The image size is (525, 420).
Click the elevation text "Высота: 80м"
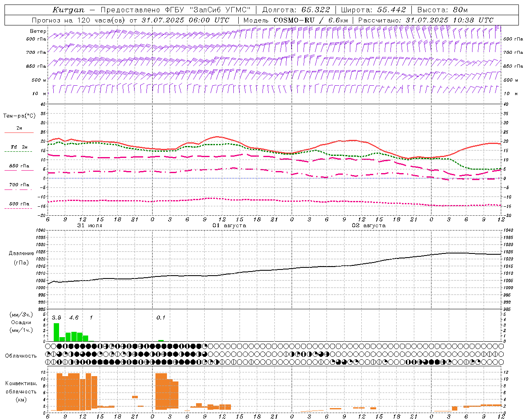pyautogui.click(x=442, y=10)
